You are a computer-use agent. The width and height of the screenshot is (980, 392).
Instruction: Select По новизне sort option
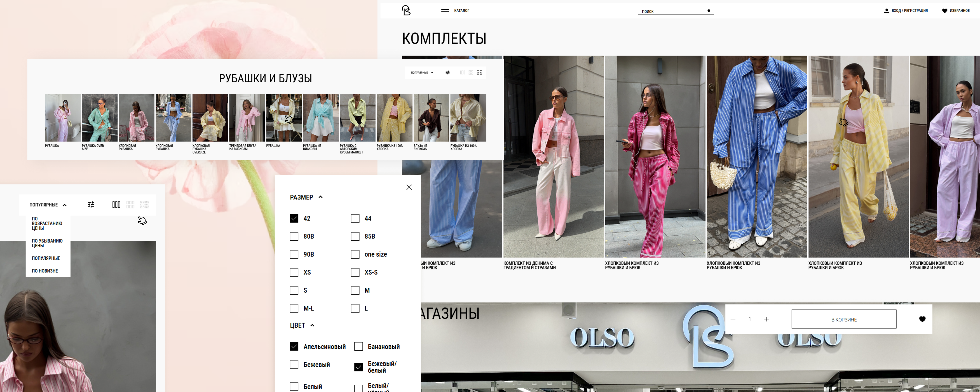point(45,271)
